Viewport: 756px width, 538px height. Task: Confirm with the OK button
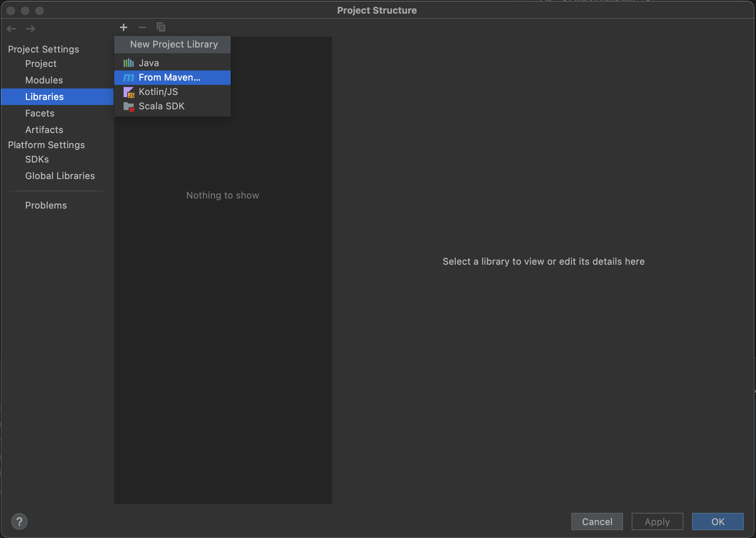(x=718, y=521)
